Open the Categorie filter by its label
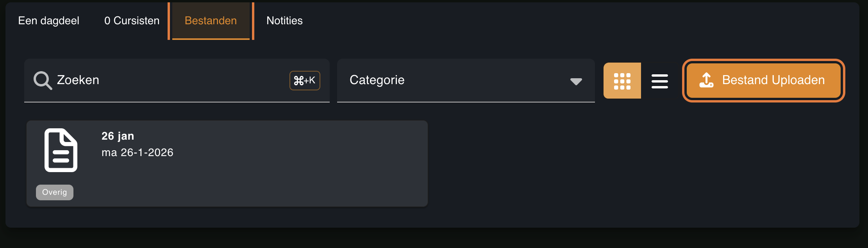Image resolution: width=868 pixels, height=248 pixels. coord(377,80)
